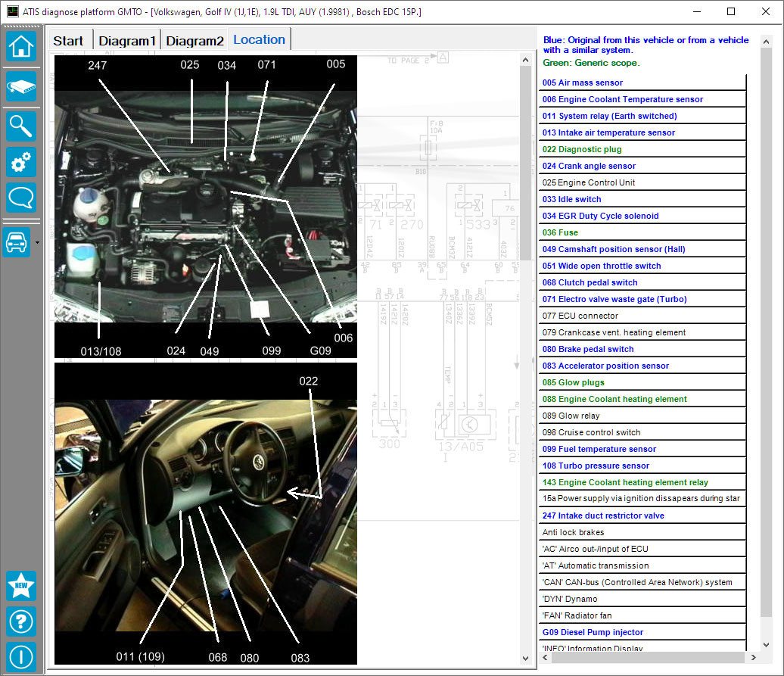
Task: Select 024 Crank angle sensor
Action: (x=642, y=166)
